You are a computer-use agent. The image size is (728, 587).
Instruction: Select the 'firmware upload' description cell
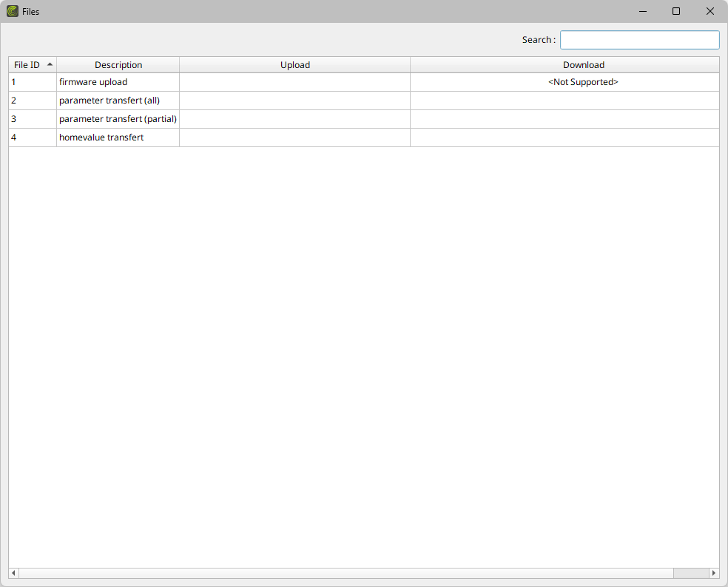[118, 82]
